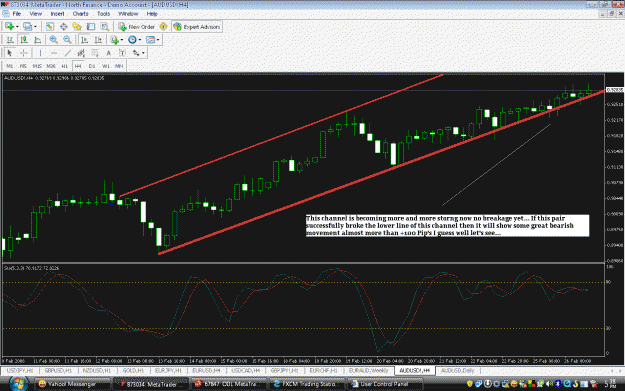Screen dimensions: 625x391
Task: Open User Control Panel taskbar button
Action: click(384, 384)
